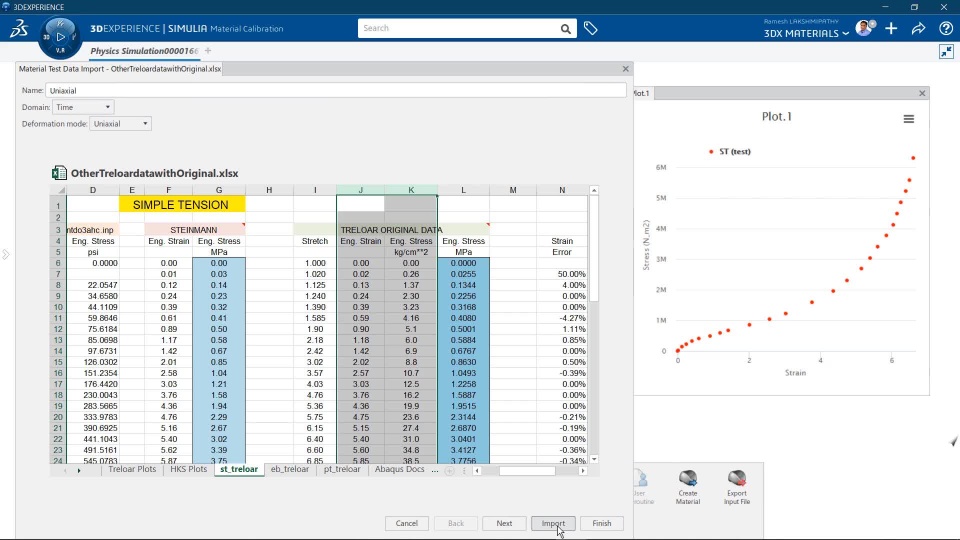Click the sheet tabs next arrow

tap(79, 471)
